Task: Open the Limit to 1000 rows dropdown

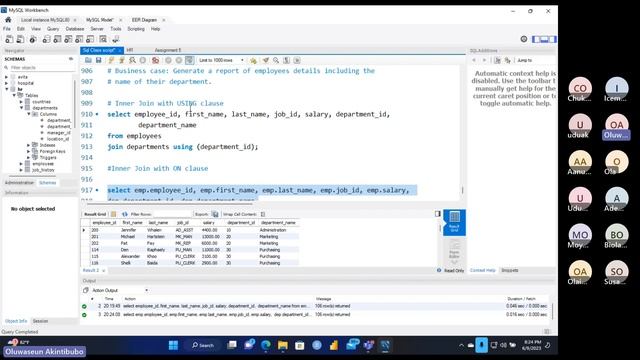Action: (222, 60)
